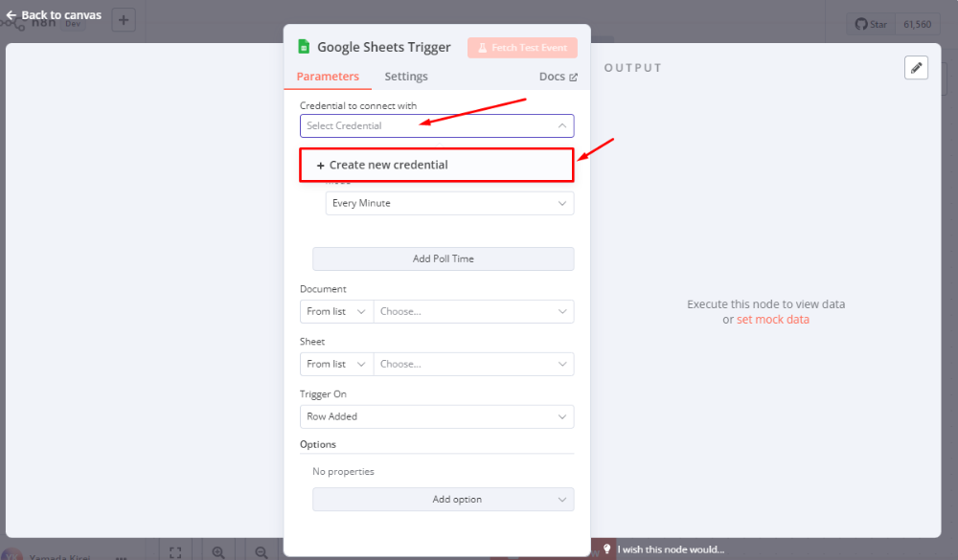
Task: Open the Add option dropdown
Action: click(x=443, y=500)
